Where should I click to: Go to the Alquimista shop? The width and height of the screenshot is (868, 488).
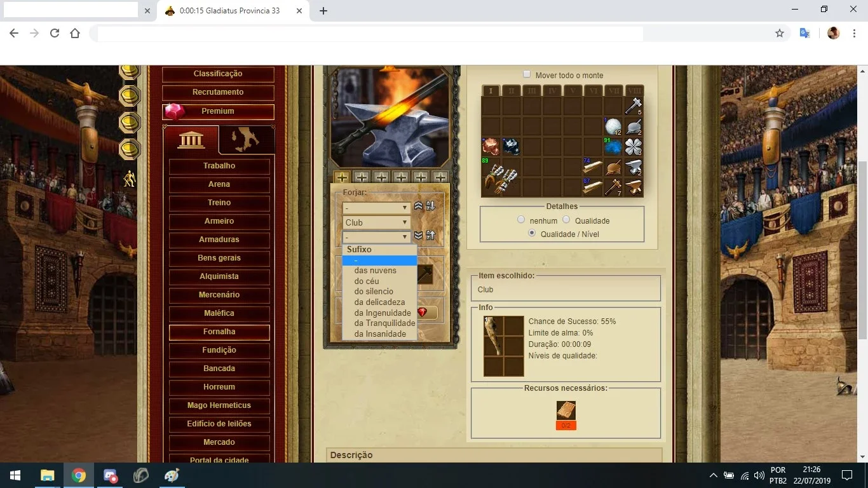click(x=219, y=276)
